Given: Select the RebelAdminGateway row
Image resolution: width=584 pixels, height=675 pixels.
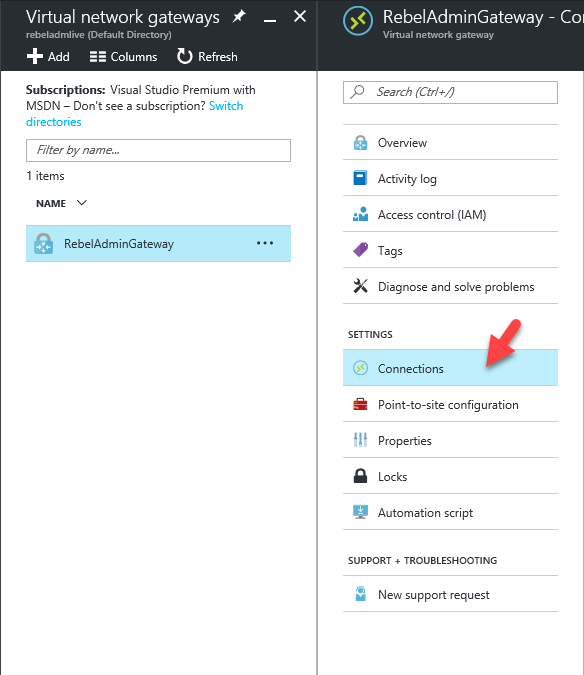Looking at the screenshot, I should click(158, 244).
